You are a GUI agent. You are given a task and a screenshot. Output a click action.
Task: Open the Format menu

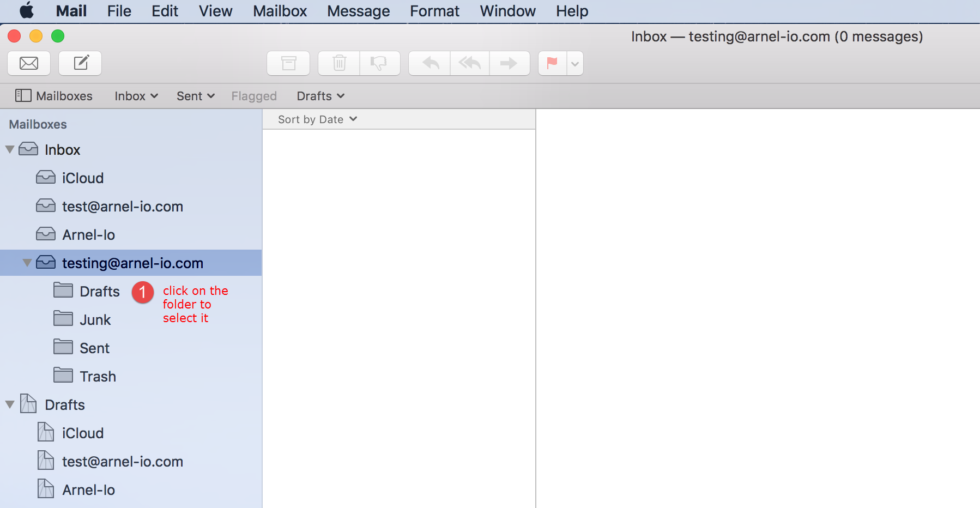pos(434,11)
